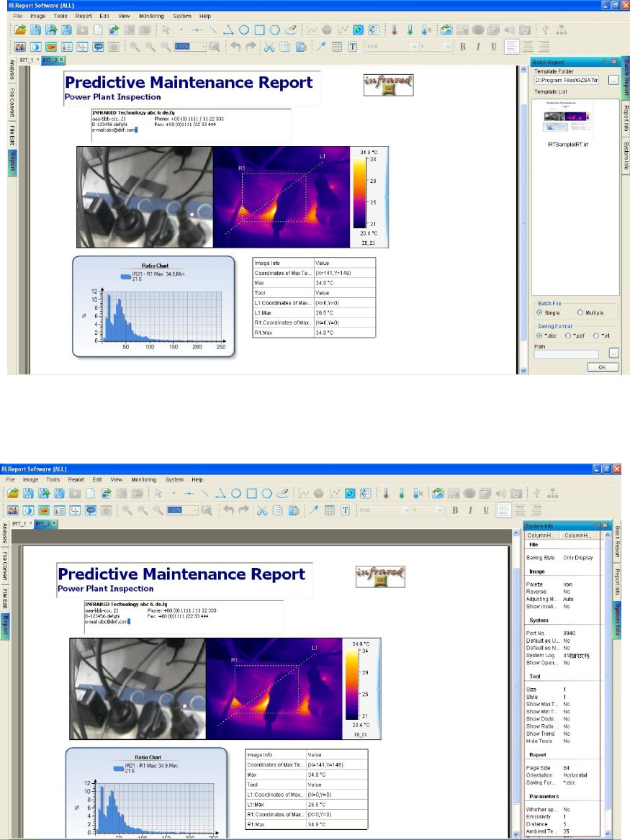Click the first save disk icon in upper window
Screen dimensions: 630x840
coord(35,30)
